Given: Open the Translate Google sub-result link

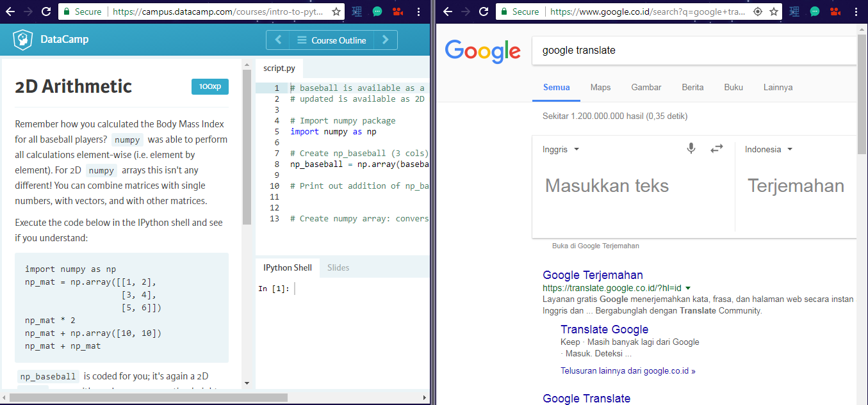Looking at the screenshot, I should (x=604, y=330).
